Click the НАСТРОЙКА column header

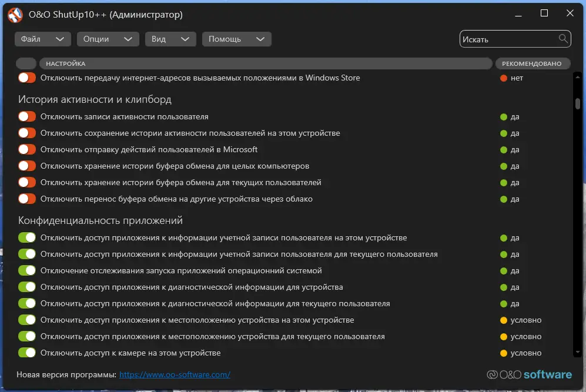265,63
